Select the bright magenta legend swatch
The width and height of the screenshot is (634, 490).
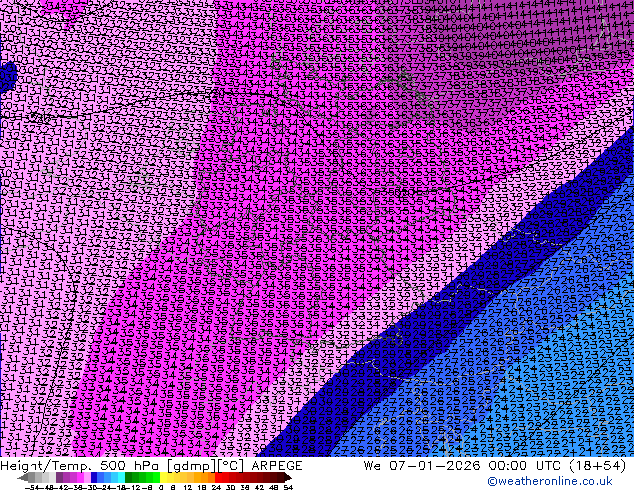tap(80, 477)
